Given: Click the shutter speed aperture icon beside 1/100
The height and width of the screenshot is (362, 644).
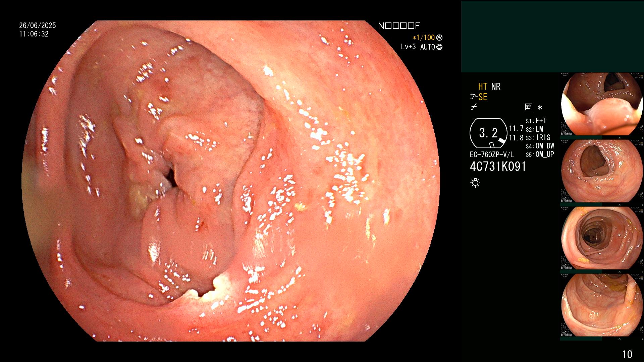Looking at the screenshot, I should click(x=439, y=38).
